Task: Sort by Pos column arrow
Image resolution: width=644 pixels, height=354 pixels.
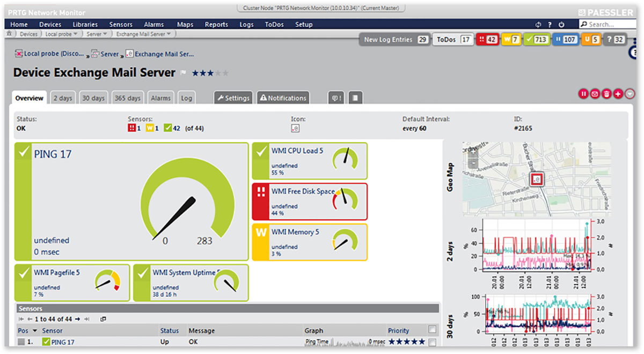Action: tap(35, 331)
